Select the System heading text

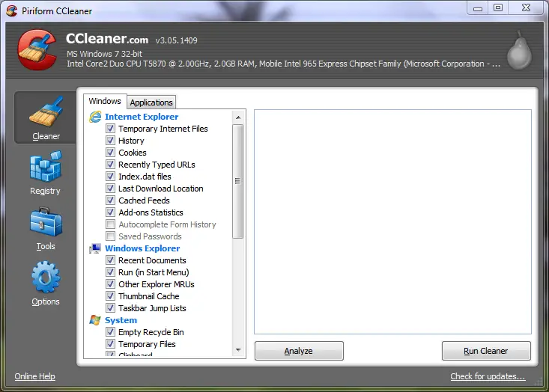[x=121, y=320]
